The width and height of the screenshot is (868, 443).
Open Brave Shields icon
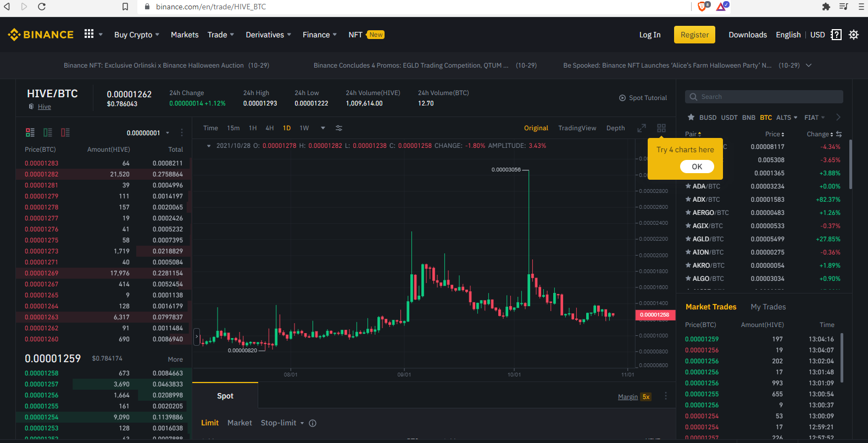[x=703, y=6]
